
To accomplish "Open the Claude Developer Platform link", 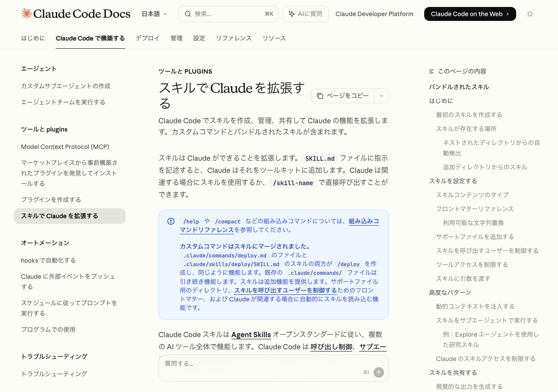I will 374,14.
